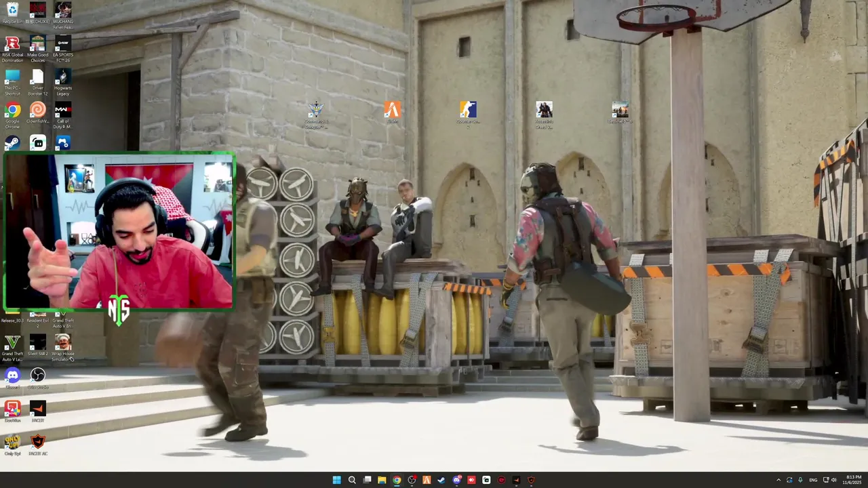
Task: Open Discord desktop shortcut
Action: (12, 378)
